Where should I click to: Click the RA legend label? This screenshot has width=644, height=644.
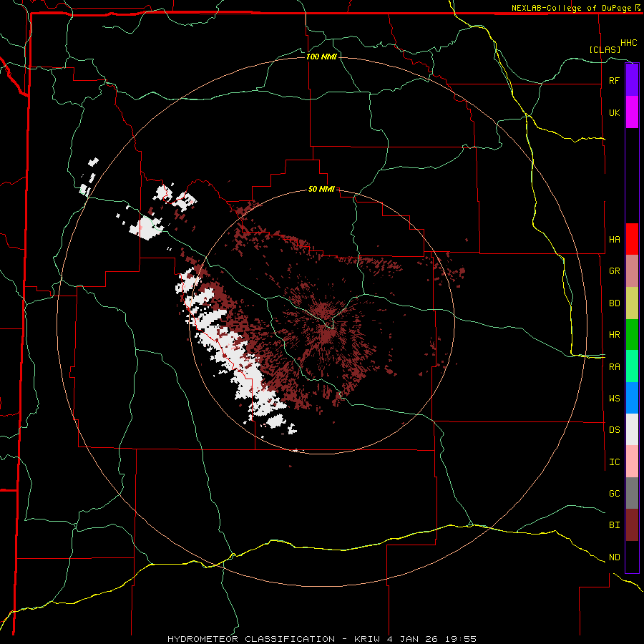tap(614, 367)
